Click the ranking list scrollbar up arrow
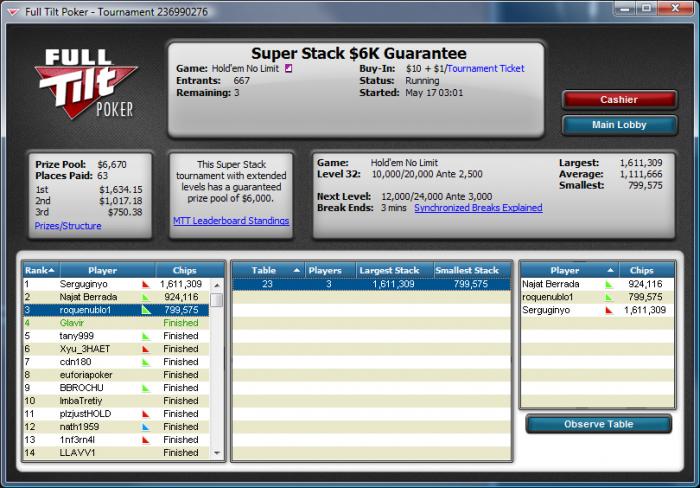The height and width of the screenshot is (488, 700). click(x=217, y=285)
